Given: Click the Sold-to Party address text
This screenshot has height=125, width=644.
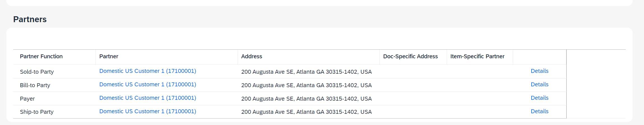Looking at the screenshot, I should [x=306, y=72].
